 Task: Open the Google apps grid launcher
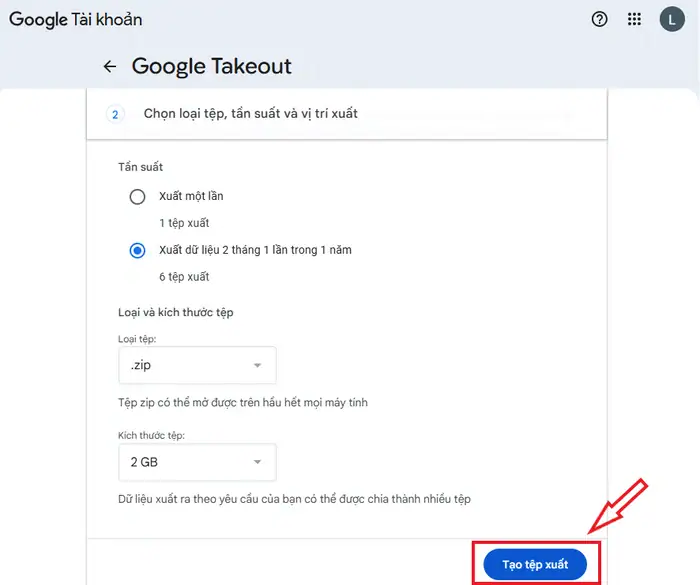pos(634,19)
